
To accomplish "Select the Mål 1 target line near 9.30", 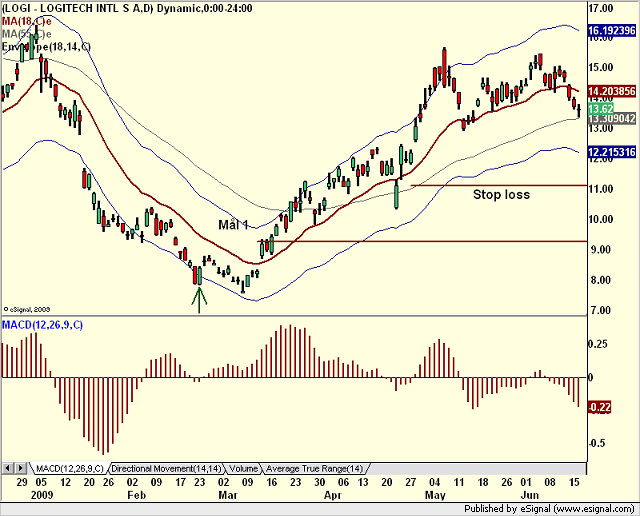I will tap(422, 241).
